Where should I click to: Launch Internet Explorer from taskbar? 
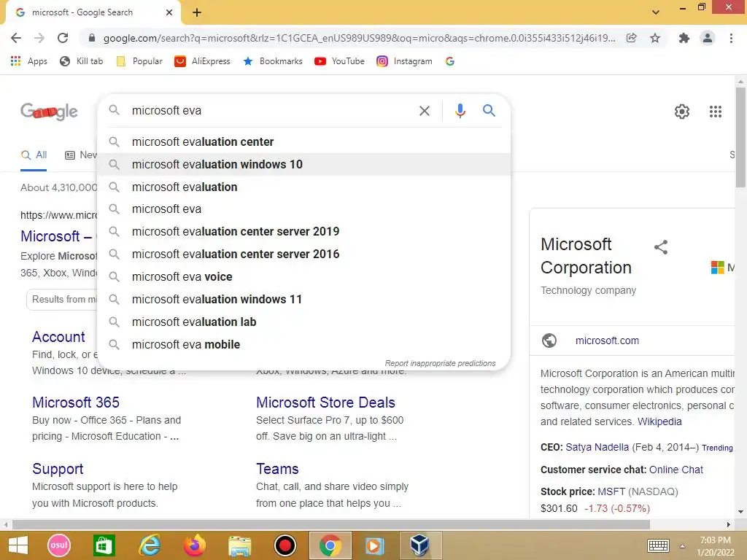point(149,545)
